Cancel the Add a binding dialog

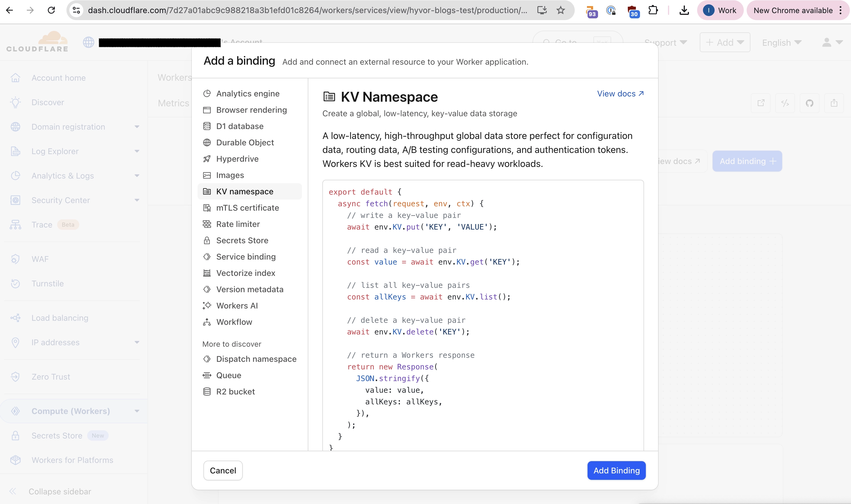(x=223, y=470)
